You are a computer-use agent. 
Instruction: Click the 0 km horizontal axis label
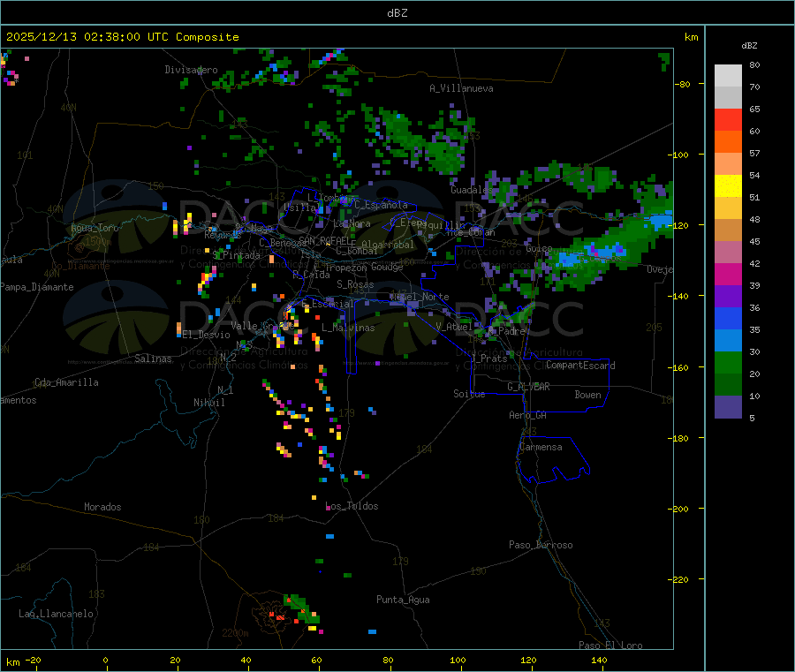(x=105, y=660)
